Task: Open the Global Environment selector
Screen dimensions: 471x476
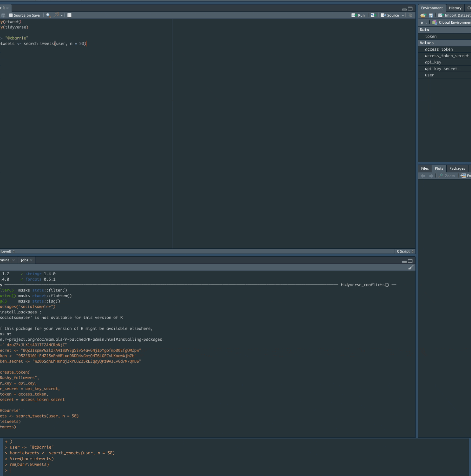Action: 451,23
